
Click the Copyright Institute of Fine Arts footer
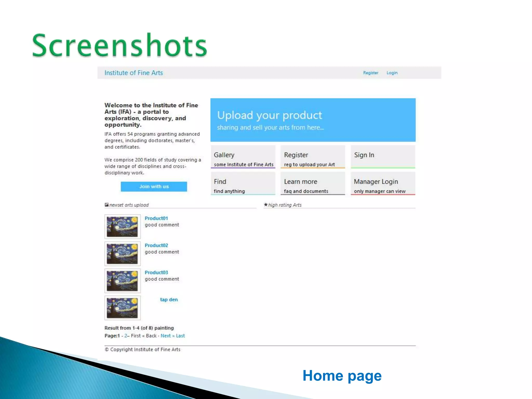click(142, 349)
